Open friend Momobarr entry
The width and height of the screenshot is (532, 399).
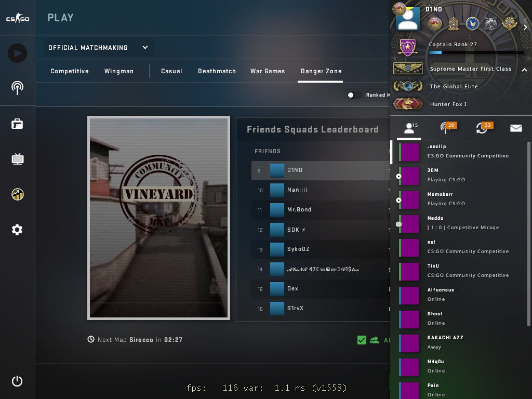click(x=459, y=199)
